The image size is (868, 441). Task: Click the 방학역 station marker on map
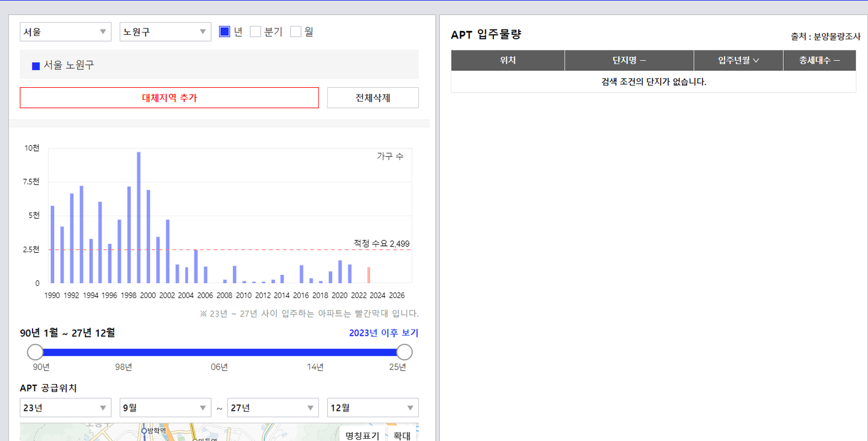pos(144,431)
